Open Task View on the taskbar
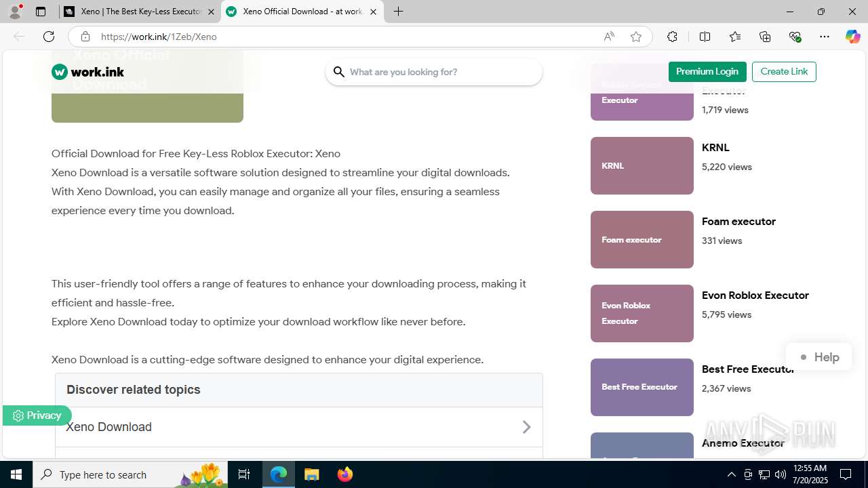 click(244, 474)
